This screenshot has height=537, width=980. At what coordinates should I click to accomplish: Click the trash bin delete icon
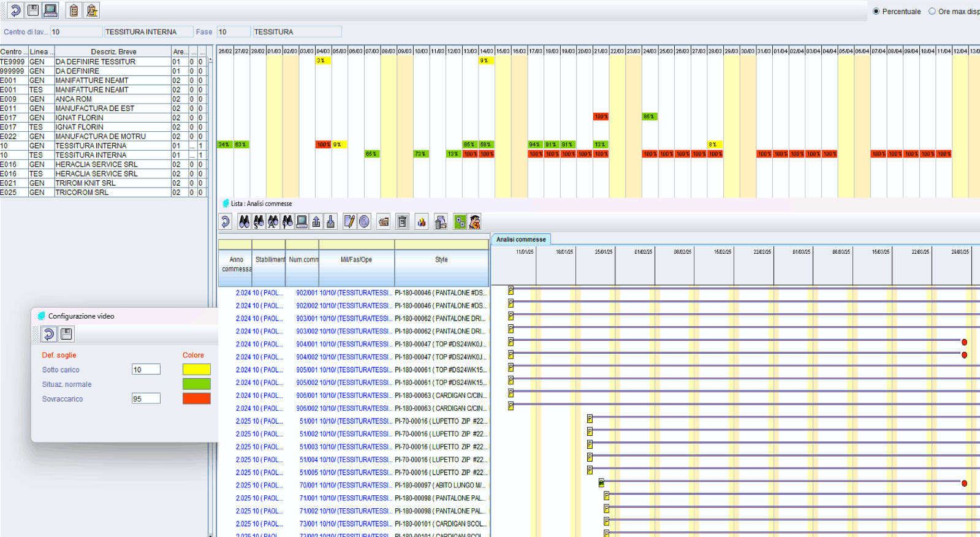pyautogui.click(x=402, y=222)
